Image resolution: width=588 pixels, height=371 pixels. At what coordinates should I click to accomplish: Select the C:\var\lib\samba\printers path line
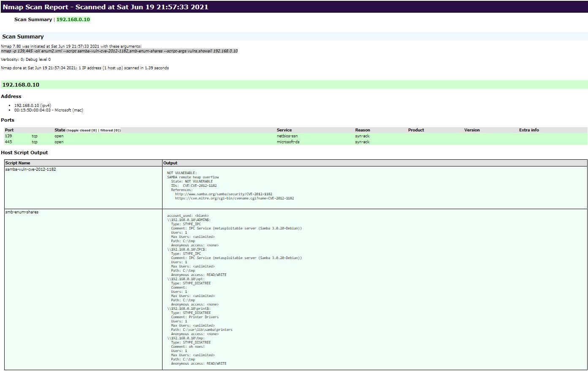click(202, 330)
